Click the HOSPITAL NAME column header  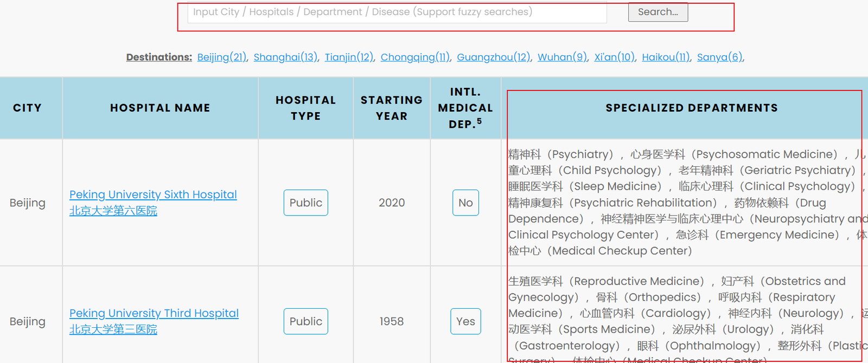160,108
